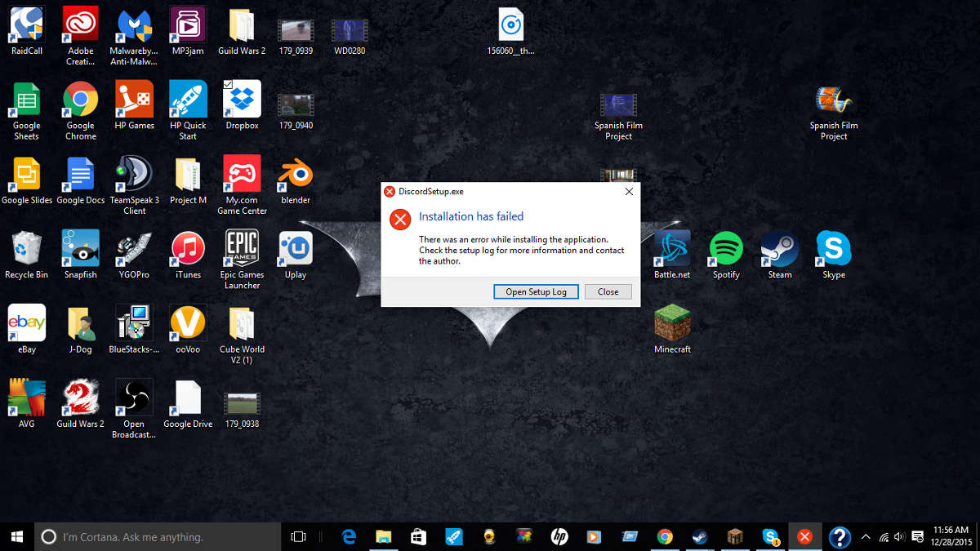The width and height of the screenshot is (980, 551).
Task: Switch to Skype in the taskbar
Action: click(770, 536)
